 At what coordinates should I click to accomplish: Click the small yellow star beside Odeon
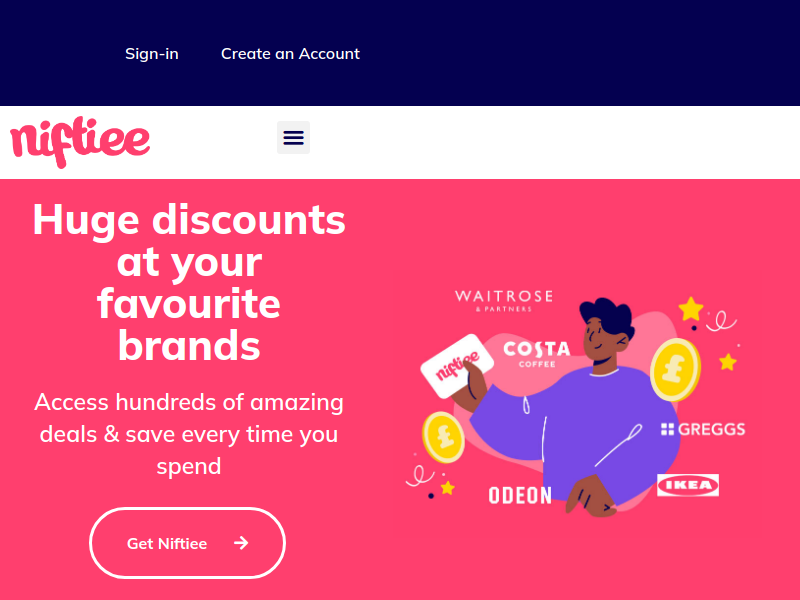tap(447, 488)
